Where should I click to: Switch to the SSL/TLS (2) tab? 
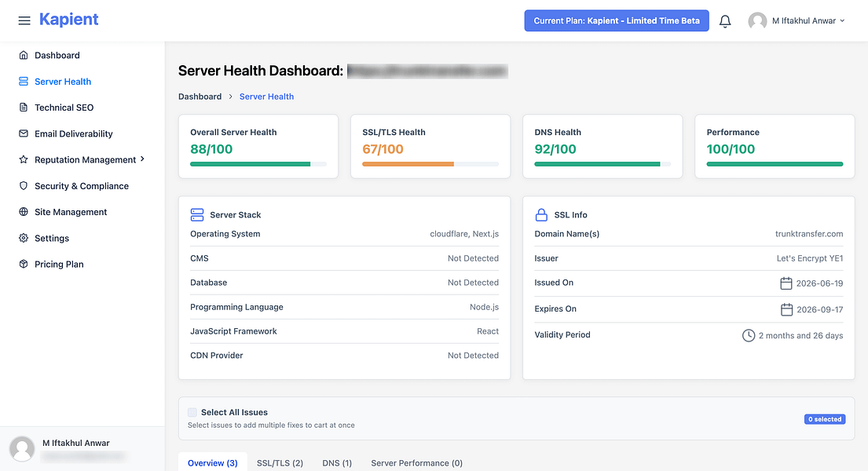[280, 463]
